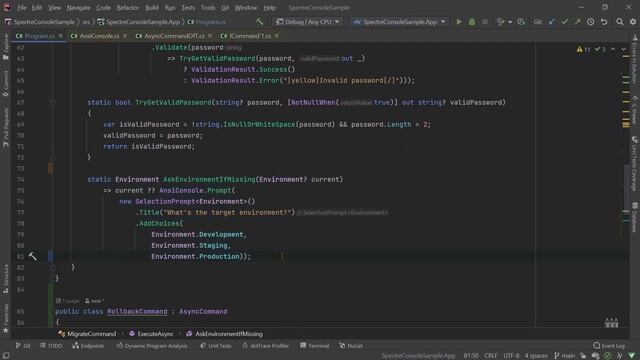
Task: Commit changes using the Git checkmark icon
Action: [564, 22]
